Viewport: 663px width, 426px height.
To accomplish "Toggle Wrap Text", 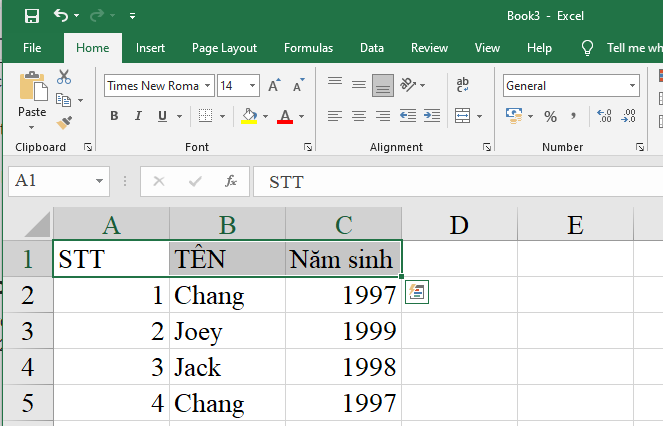I will 463,85.
